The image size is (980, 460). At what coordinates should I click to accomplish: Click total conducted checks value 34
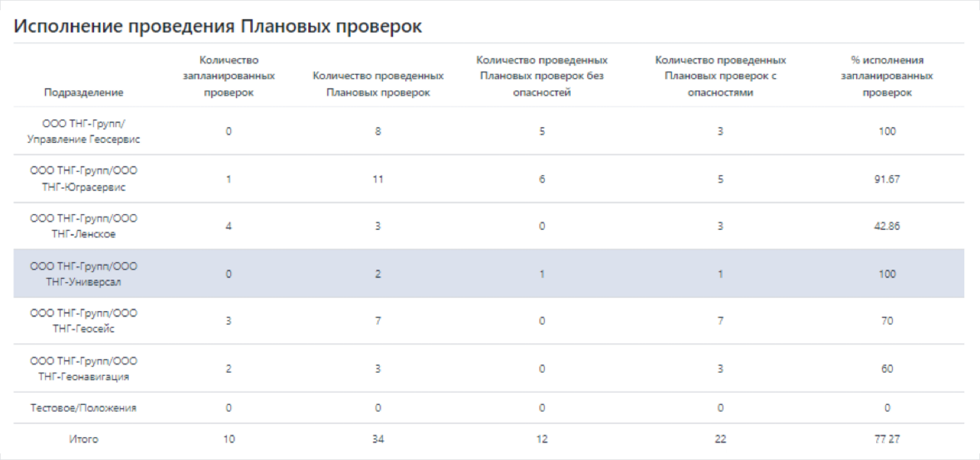coord(378,439)
